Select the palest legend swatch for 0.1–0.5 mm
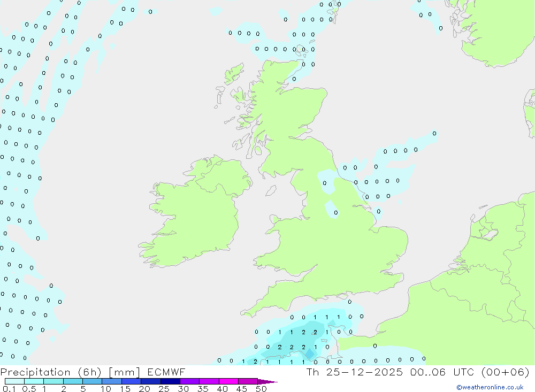The width and height of the screenshot is (535, 392). click(14, 381)
